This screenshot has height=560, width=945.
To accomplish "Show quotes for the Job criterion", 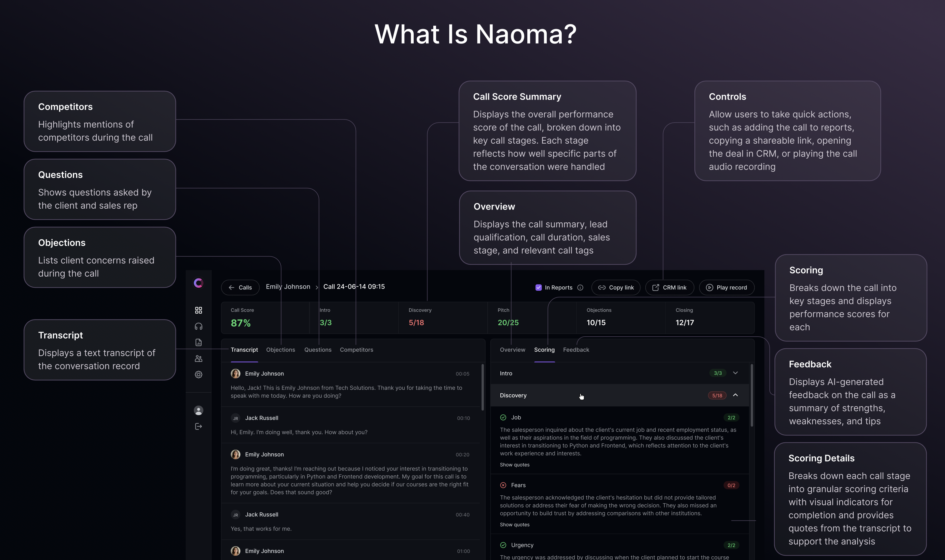I will tap(514, 464).
